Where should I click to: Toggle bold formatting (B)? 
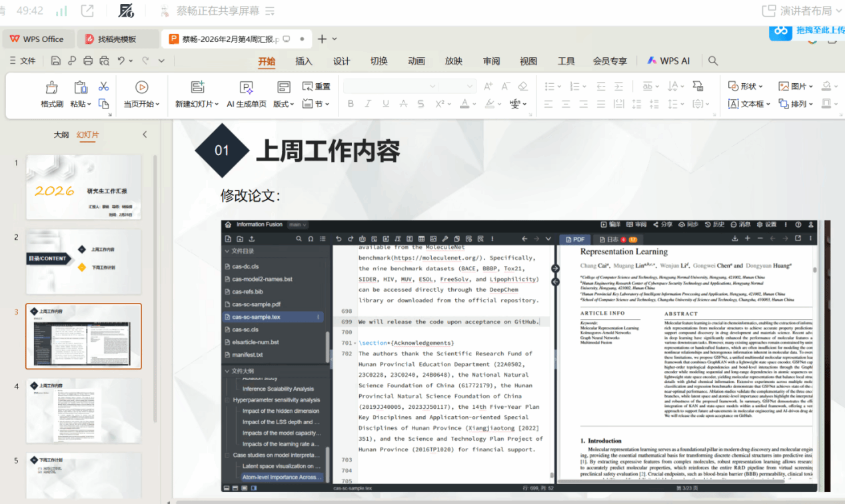(x=351, y=104)
